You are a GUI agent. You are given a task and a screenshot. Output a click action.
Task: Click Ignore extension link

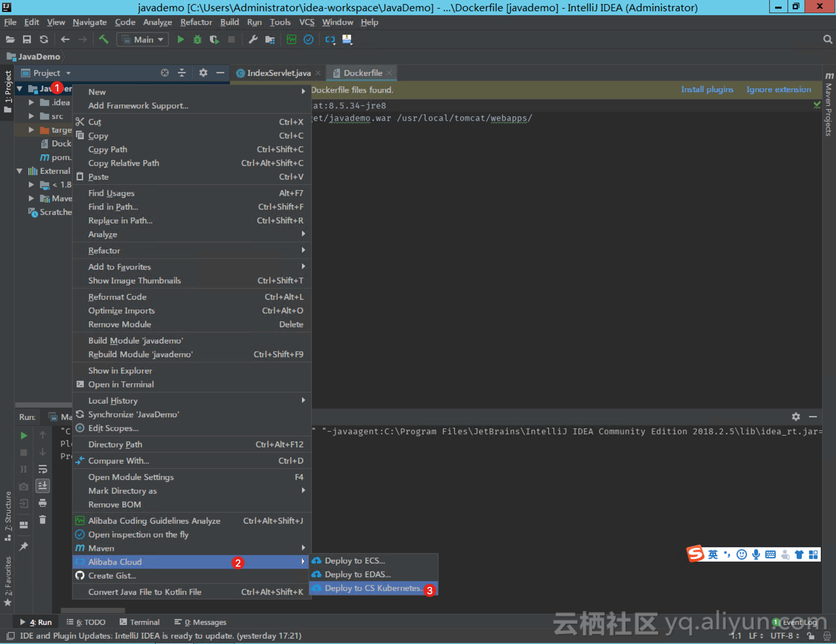point(778,89)
